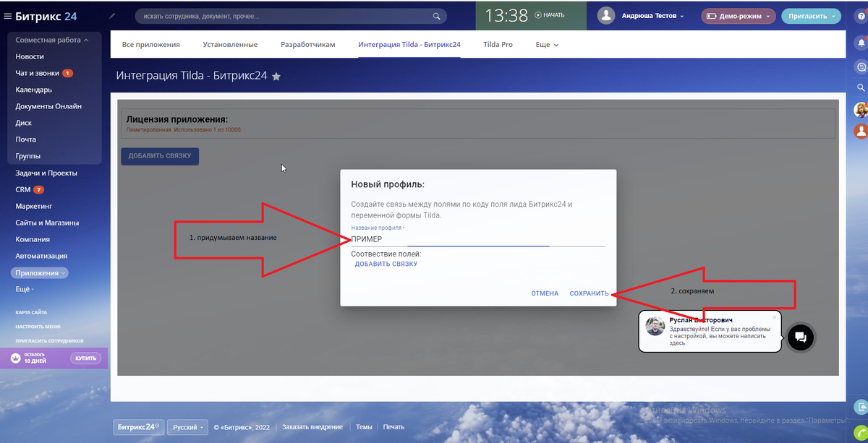Image resolution: width=868 pixels, height=443 pixels.
Task: Open the Андрюша Тестов profile dropdown
Action: pyautogui.click(x=652, y=16)
